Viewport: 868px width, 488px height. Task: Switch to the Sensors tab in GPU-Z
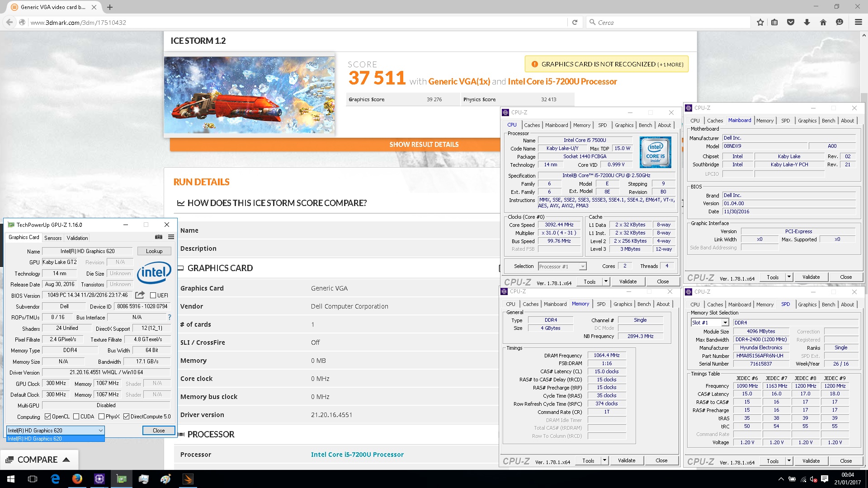click(53, 238)
